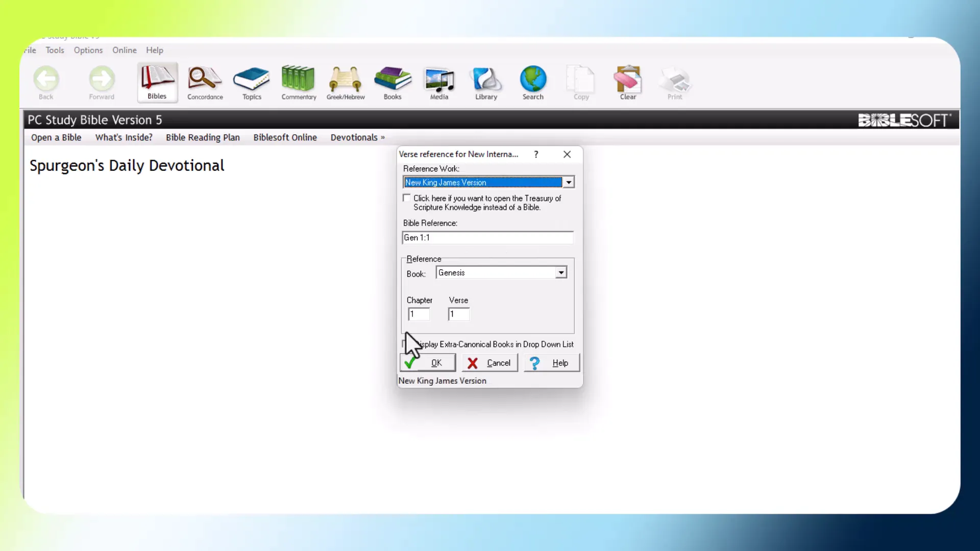Expand the Reference Work dropdown
This screenshot has height=551, width=980.
pyautogui.click(x=569, y=182)
